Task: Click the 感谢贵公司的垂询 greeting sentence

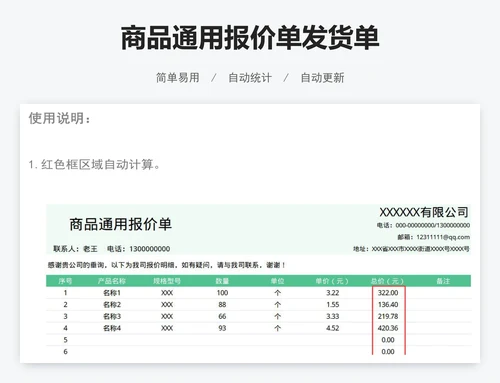Action: click(167, 265)
